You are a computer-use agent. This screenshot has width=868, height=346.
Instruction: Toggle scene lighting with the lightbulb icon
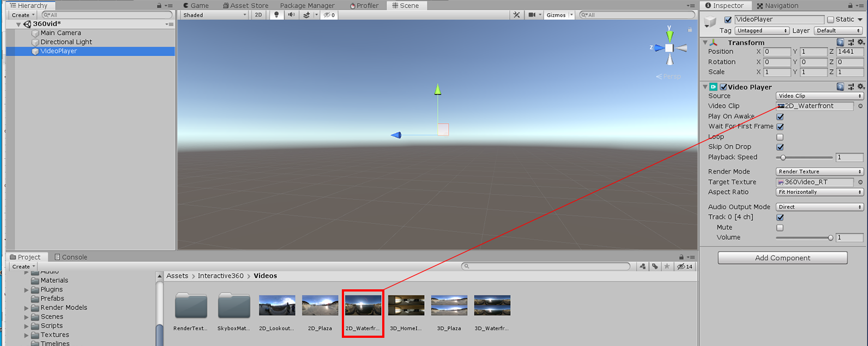[276, 15]
